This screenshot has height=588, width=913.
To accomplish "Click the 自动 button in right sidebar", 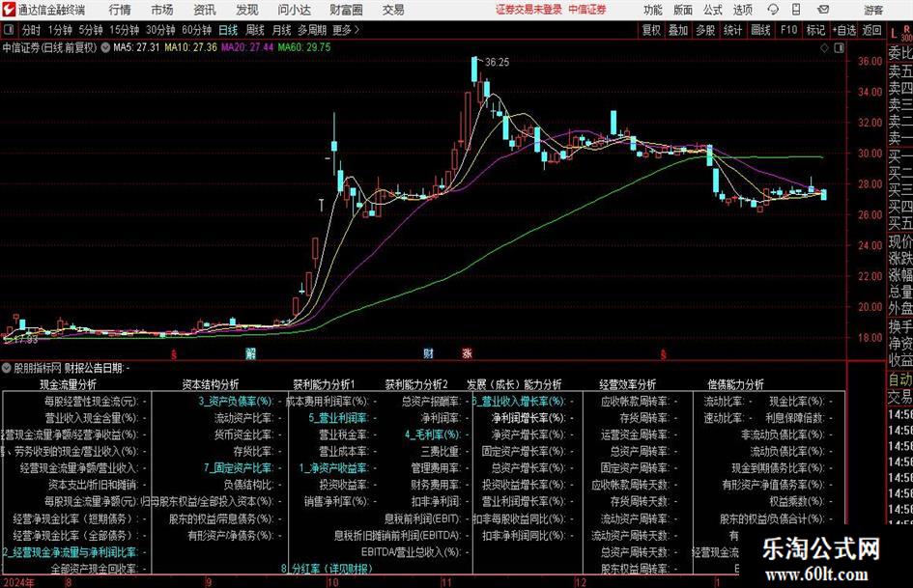I will pyautogui.click(x=900, y=379).
